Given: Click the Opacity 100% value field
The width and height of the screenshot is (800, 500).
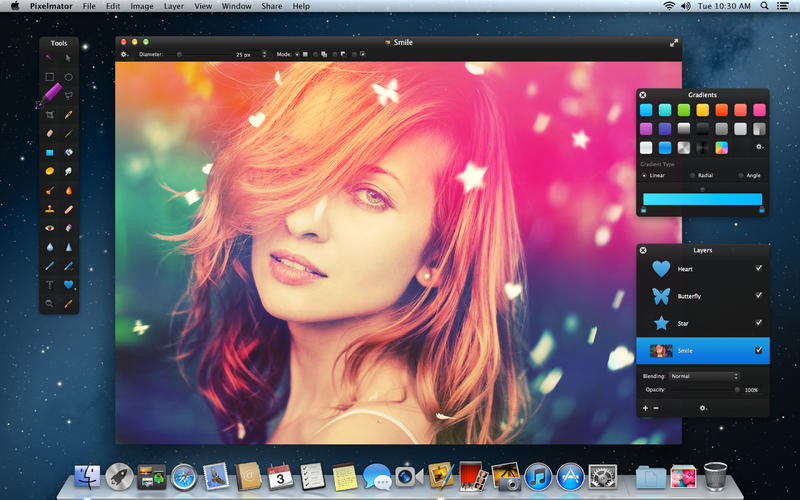Looking at the screenshot, I should pos(751,390).
